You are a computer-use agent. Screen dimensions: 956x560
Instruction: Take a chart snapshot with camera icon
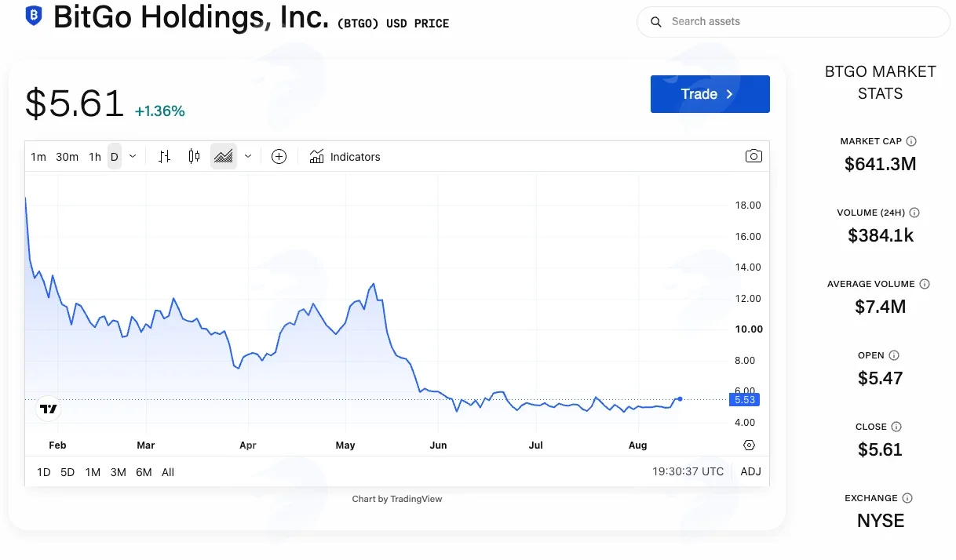pos(753,156)
